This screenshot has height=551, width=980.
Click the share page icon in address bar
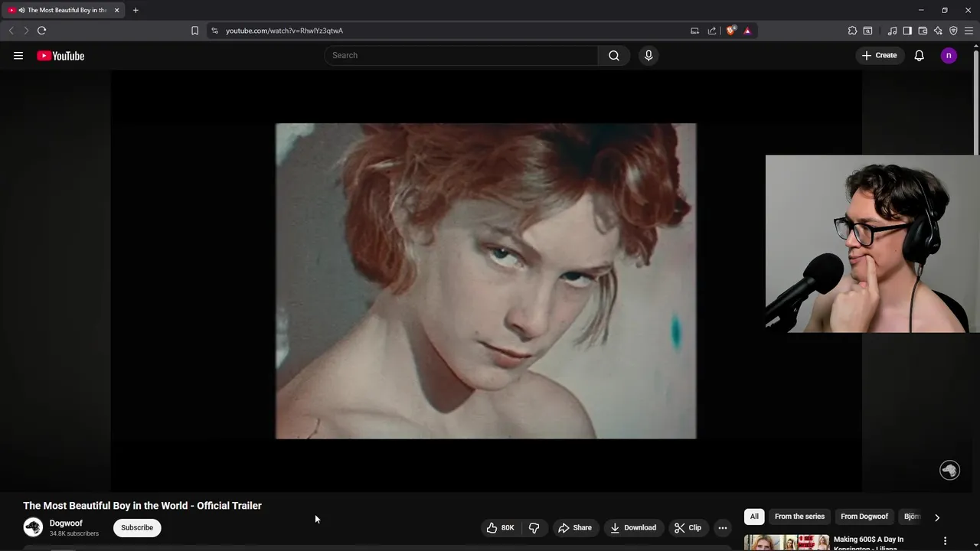pos(712,31)
